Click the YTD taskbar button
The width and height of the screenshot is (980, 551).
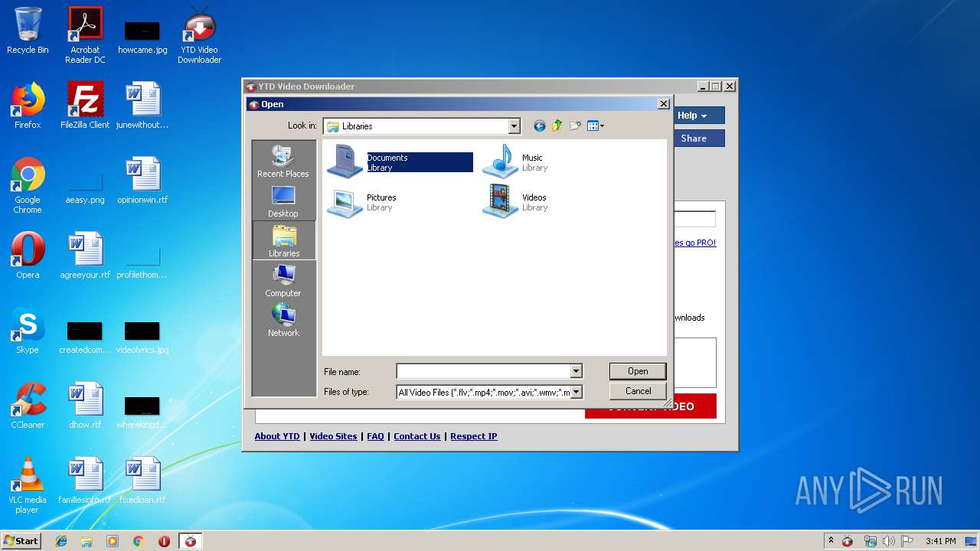tap(190, 541)
